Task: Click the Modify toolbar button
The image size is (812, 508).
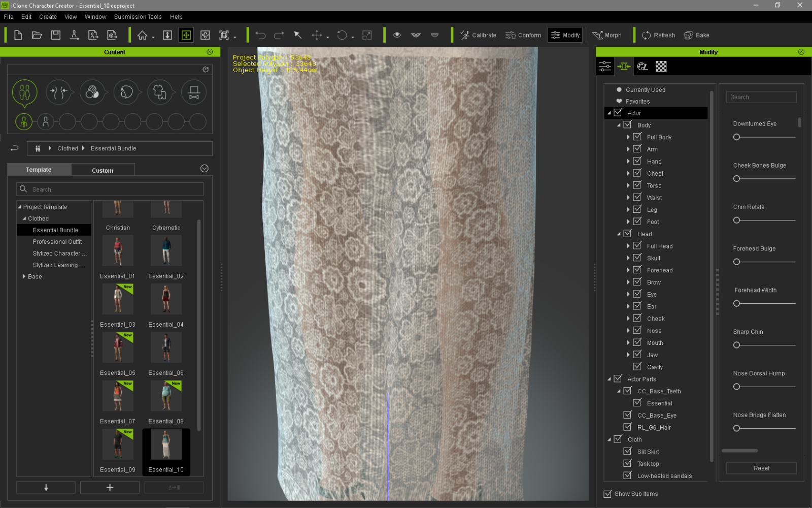Action: point(565,35)
